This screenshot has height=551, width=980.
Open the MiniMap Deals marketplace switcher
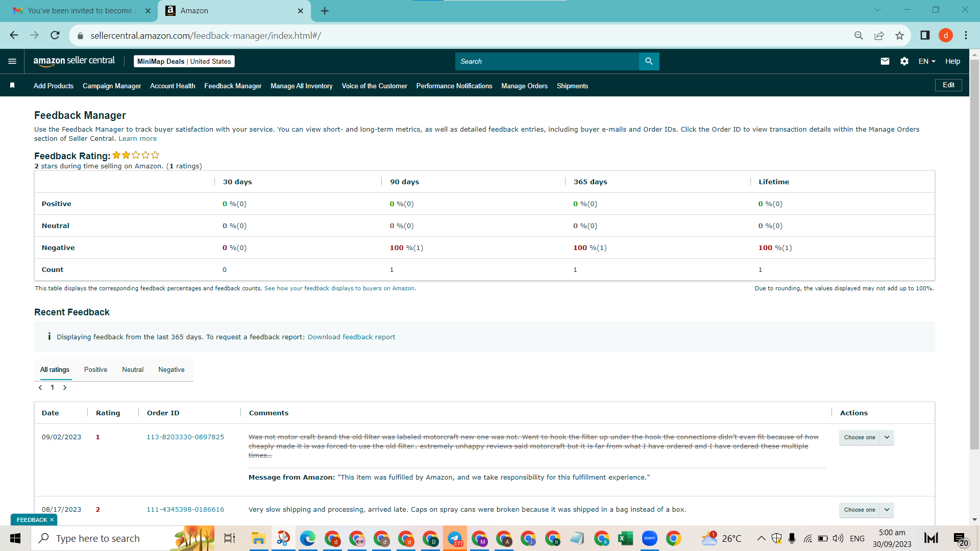(184, 61)
